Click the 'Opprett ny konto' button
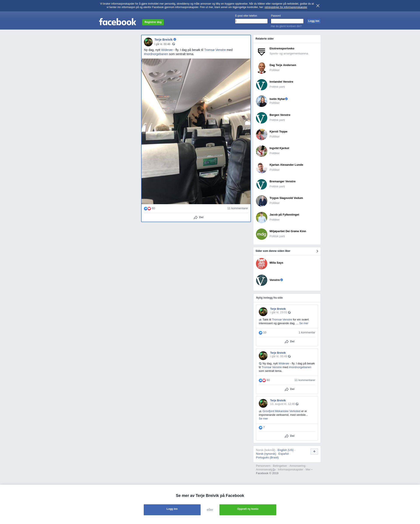The height and width of the screenshot is (524, 420). pos(248,510)
